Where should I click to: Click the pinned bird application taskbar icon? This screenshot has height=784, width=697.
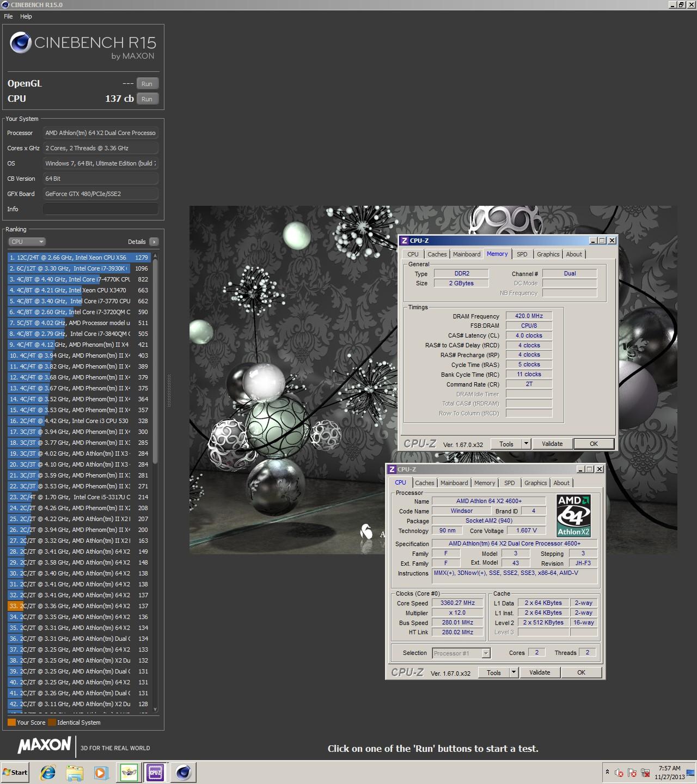point(129,772)
